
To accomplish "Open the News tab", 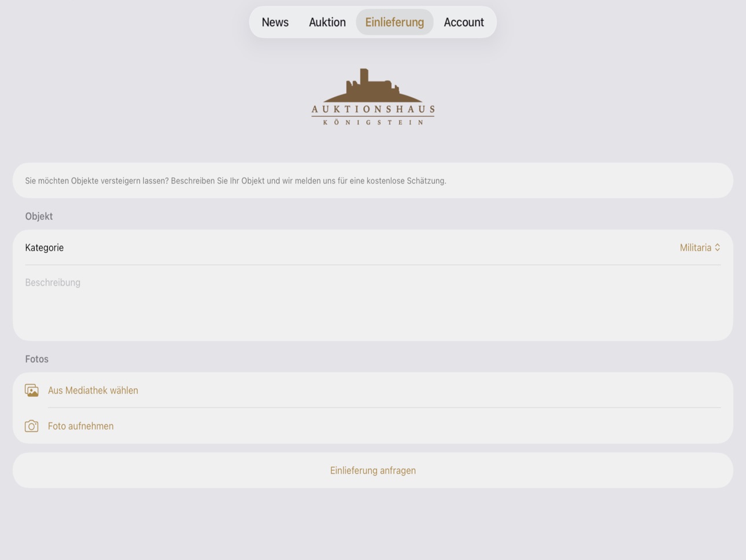I will [275, 22].
